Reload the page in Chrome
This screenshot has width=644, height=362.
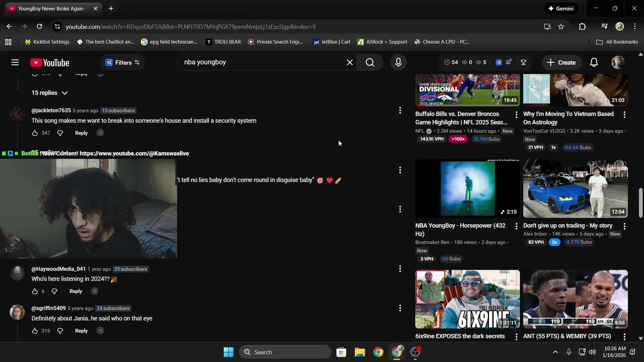pos(39,27)
